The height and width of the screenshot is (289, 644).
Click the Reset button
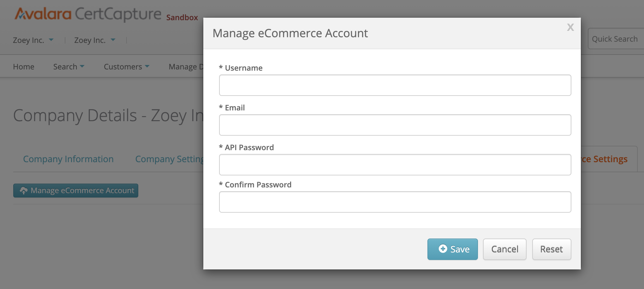click(x=551, y=249)
